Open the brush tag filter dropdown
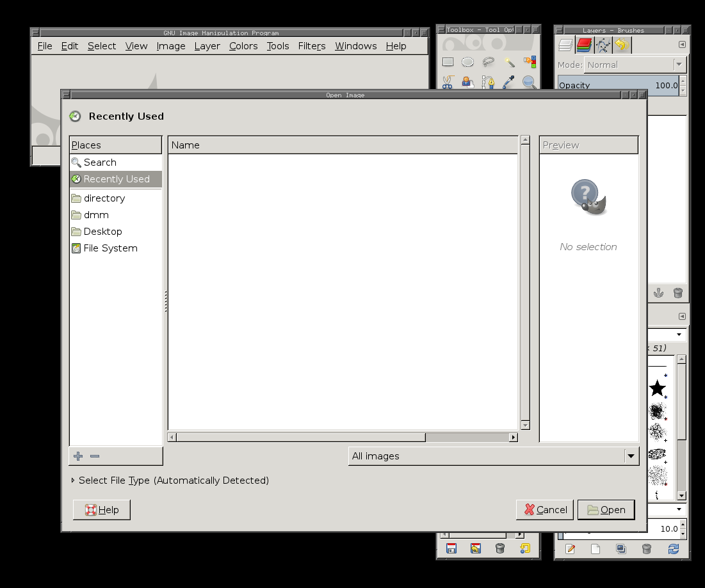Screen dimensions: 705x588 pyautogui.click(x=679, y=334)
